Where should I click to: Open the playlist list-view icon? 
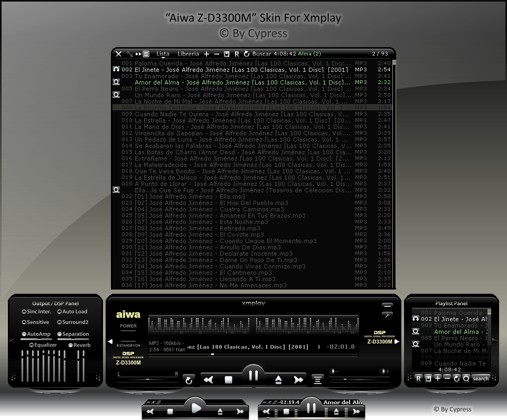click(145, 53)
